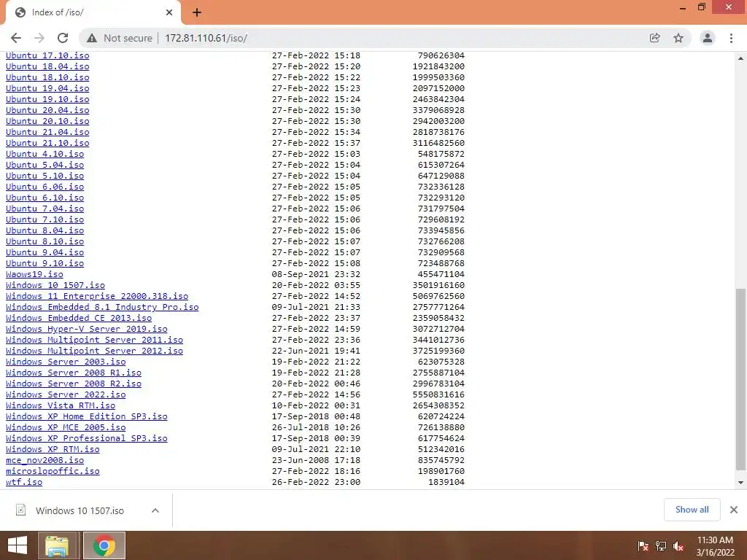
Task: Click the Ubuntu_4.10.iso link
Action: click(44, 155)
